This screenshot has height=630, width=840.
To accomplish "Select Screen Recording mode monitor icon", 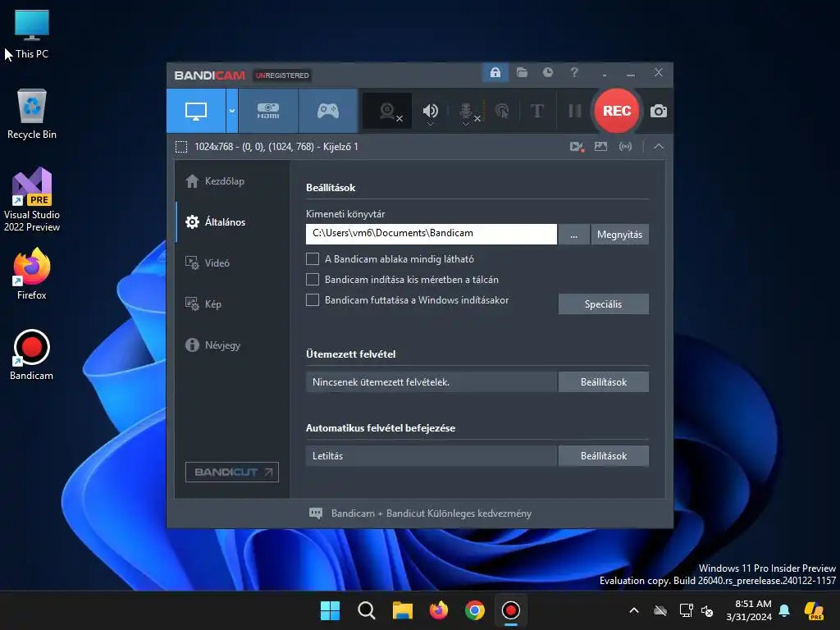I will [x=196, y=111].
